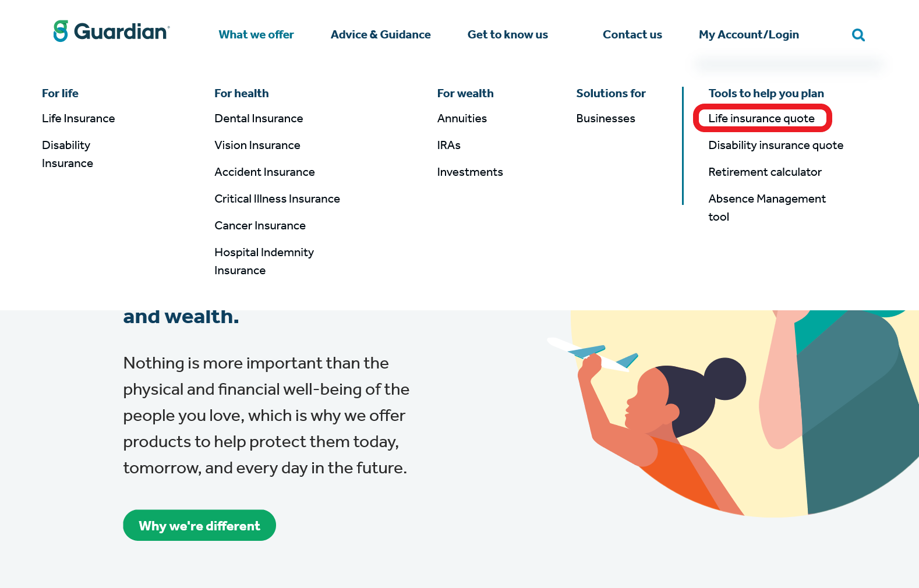Open Critical Illness Insurance page

tap(277, 199)
